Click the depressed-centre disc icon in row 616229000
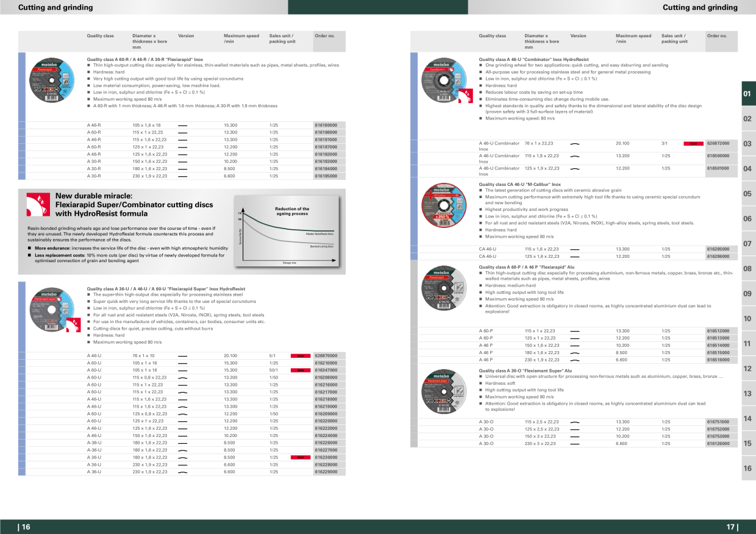The width and height of the screenshot is (756, 534). (183, 472)
